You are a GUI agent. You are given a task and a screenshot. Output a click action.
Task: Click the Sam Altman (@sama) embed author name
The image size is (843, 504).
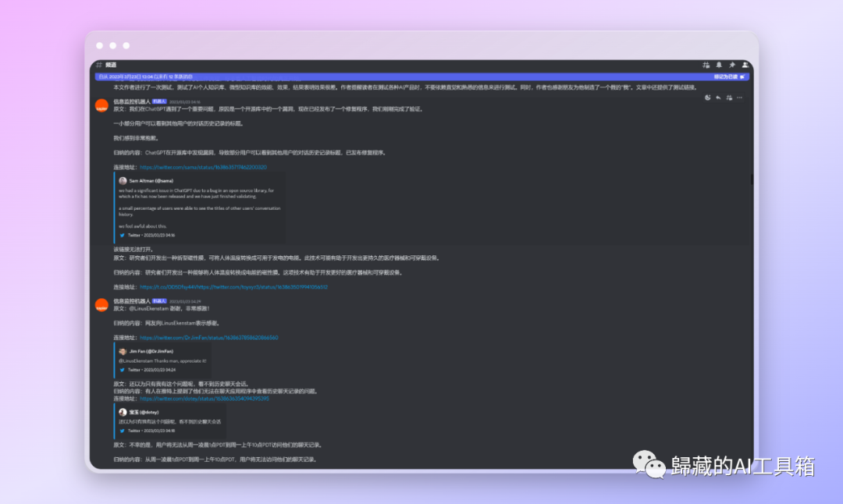click(x=151, y=181)
